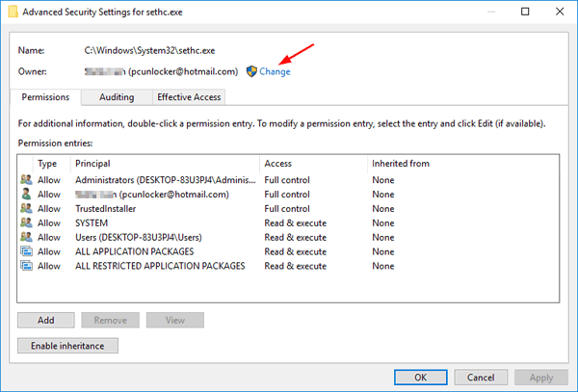Switch to the Auditing tab

click(117, 97)
